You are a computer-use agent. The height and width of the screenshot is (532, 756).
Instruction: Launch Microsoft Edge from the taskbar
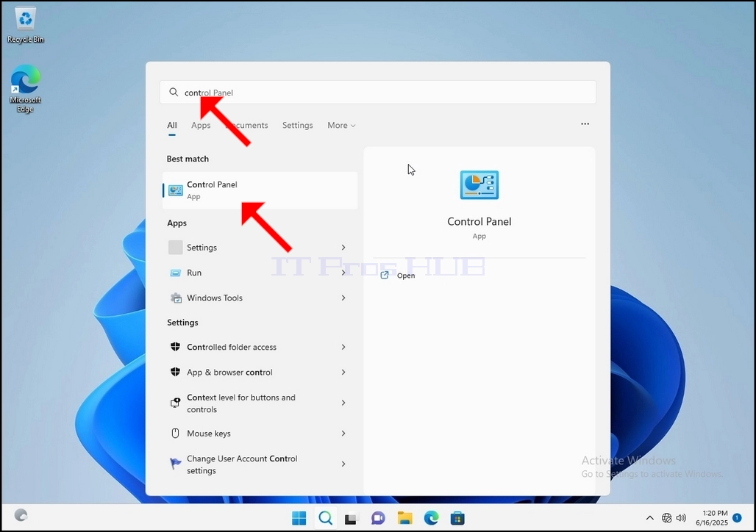[x=431, y=518]
